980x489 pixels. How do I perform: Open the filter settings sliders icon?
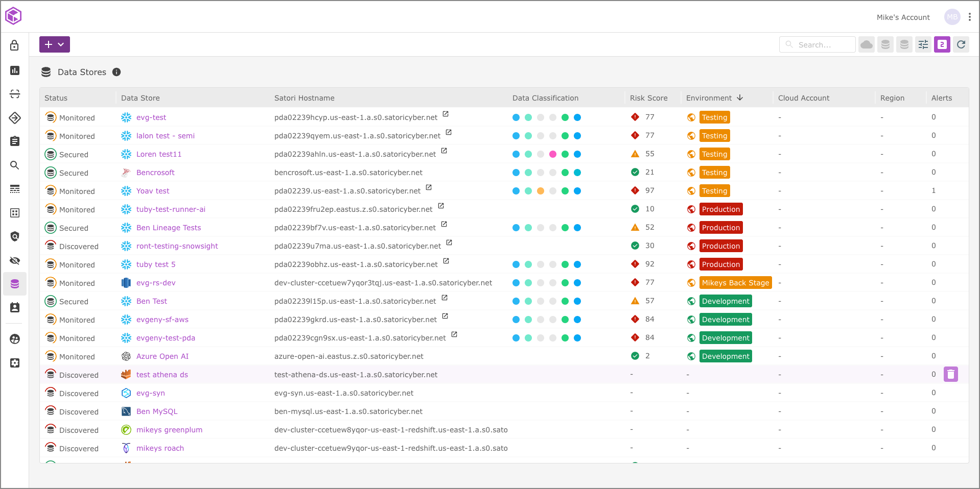click(923, 45)
